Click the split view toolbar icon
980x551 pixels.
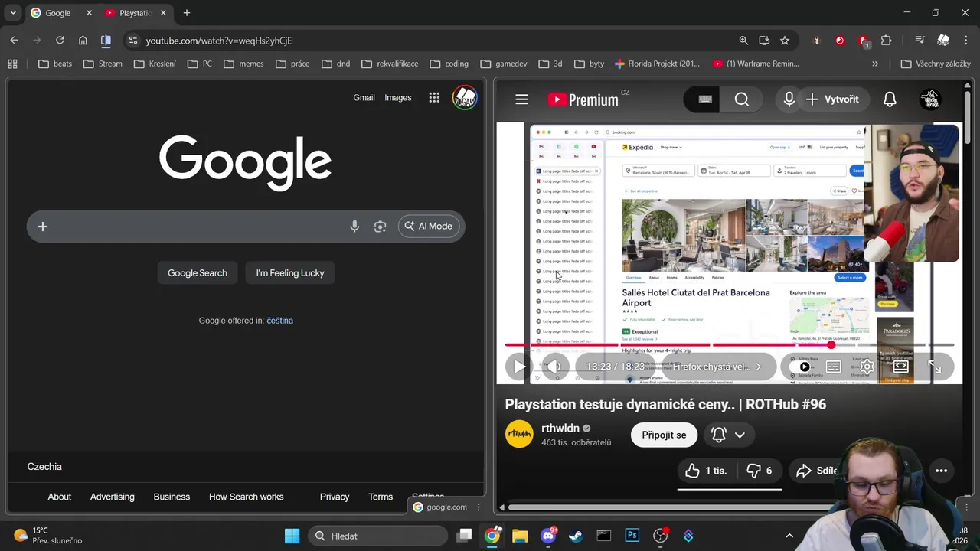click(x=106, y=41)
